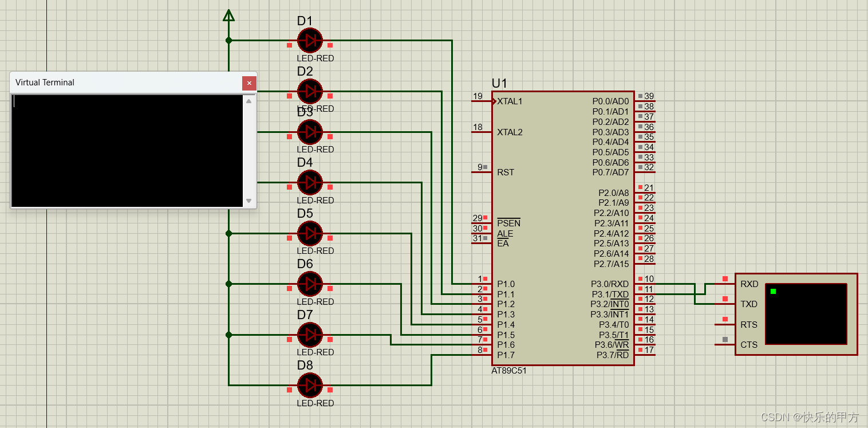Click the P3.7/RD pin label
868x428 pixels.
pyautogui.click(x=613, y=355)
